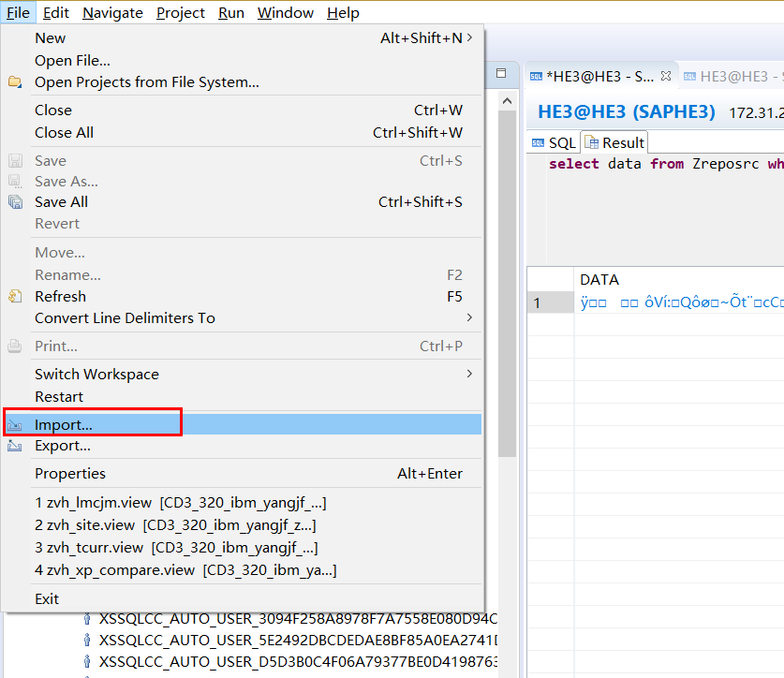
Task: Close the *HE3@HE3 editor tab
Action: click(665, 76)
